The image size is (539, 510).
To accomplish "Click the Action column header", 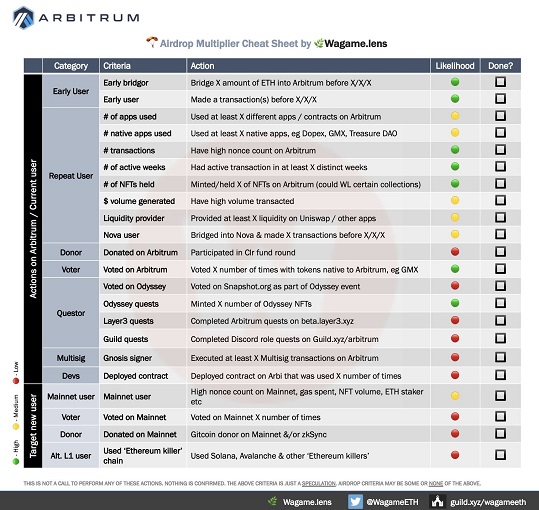I will pyautogui.click(x=308, y=66).
